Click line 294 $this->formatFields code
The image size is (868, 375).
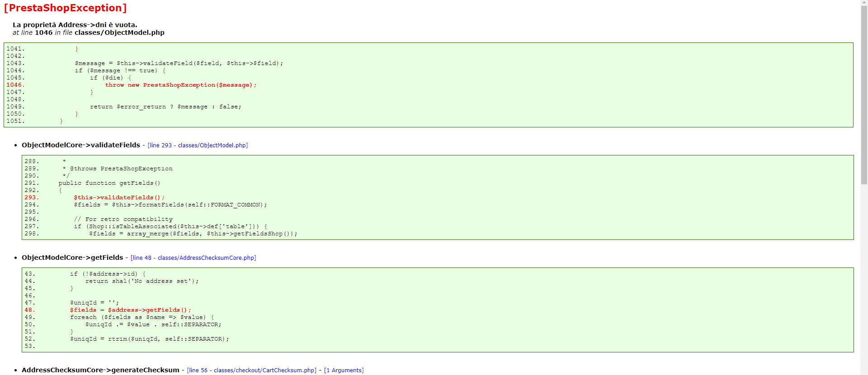(x=170, y=205)
